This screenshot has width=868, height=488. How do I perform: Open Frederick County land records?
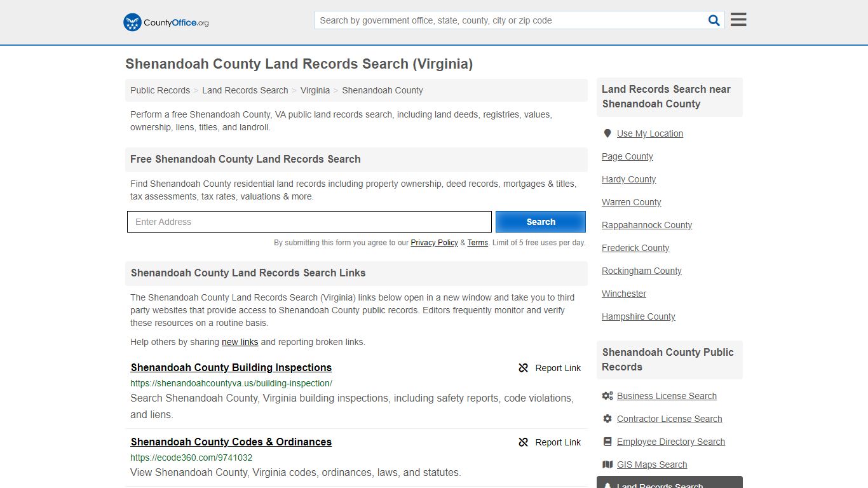(x=635, y=248)
